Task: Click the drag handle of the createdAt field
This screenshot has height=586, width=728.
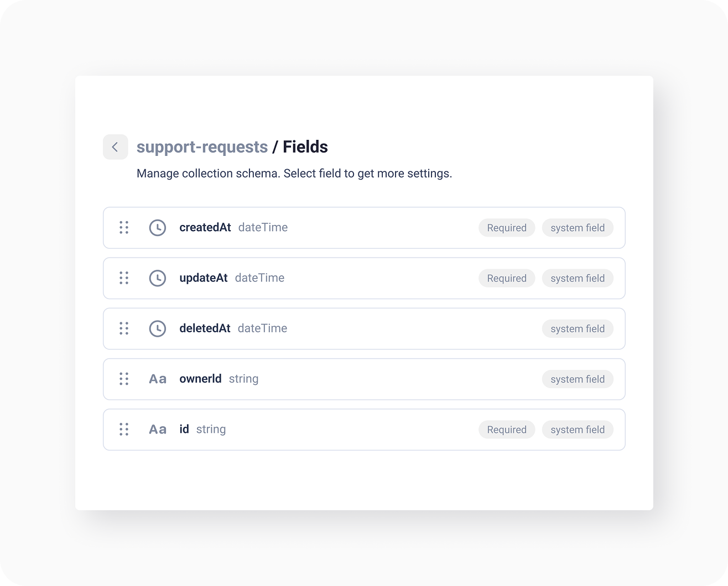Action: point(124,227)
